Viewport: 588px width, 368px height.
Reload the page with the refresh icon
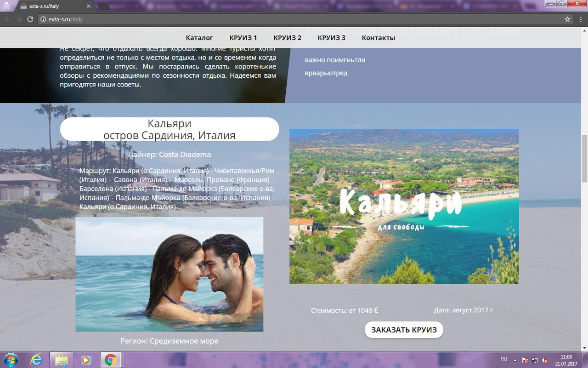click(x=30, y=19)
